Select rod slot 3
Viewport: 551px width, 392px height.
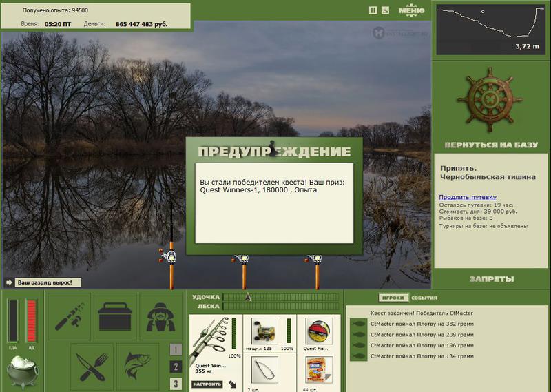coord(176,384)
